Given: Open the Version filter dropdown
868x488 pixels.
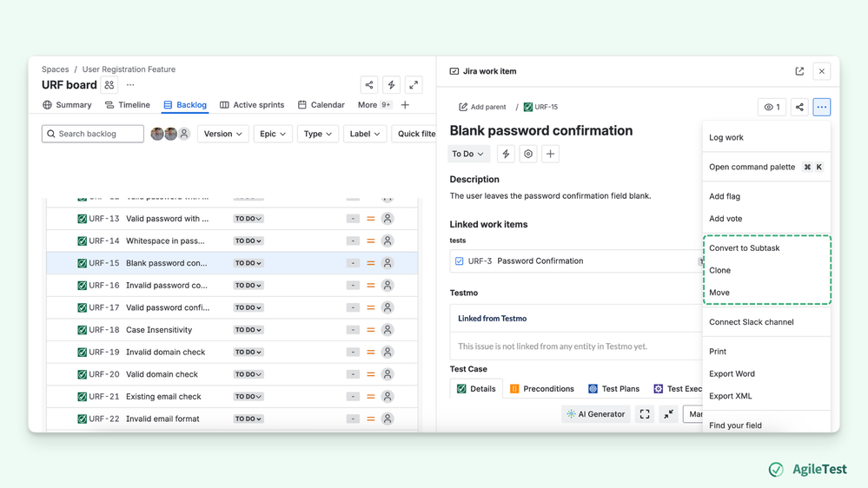Looking at the screenshot, I should 222,134.
